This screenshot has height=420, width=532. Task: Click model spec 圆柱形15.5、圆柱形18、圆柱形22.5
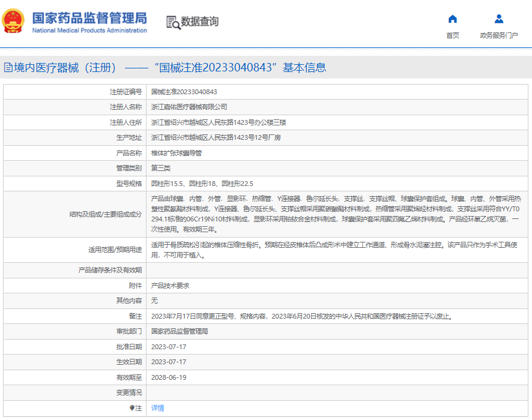click(202, 184)
